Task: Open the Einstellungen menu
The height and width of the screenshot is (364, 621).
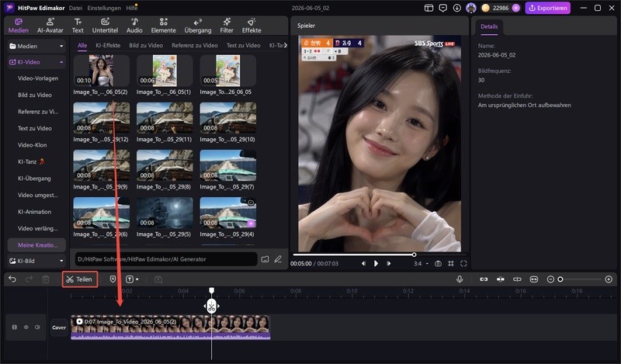Action: pyautogui.click(x=104, y=8)
